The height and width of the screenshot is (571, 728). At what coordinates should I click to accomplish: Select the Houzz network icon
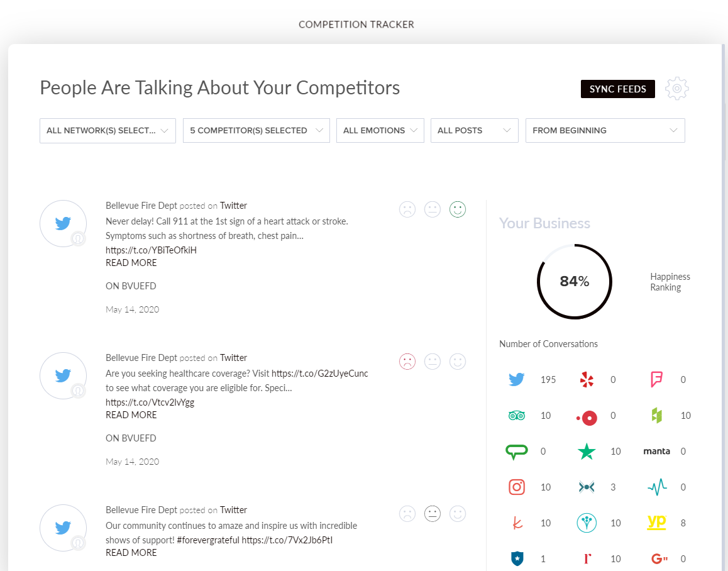tap(656, 415)
